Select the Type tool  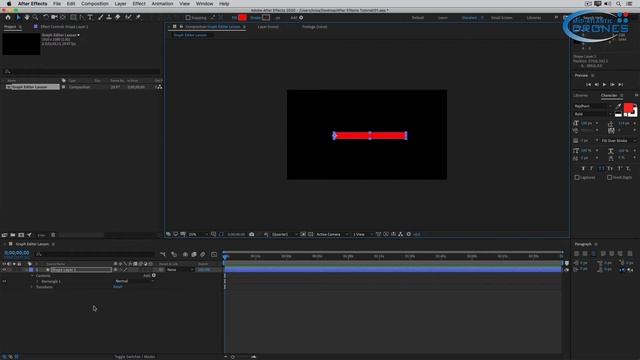90,18
